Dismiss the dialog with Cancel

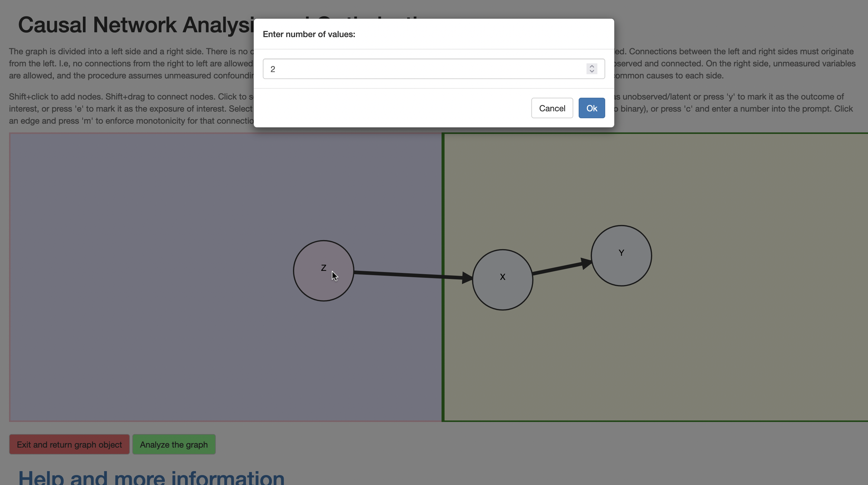(552, 108)
